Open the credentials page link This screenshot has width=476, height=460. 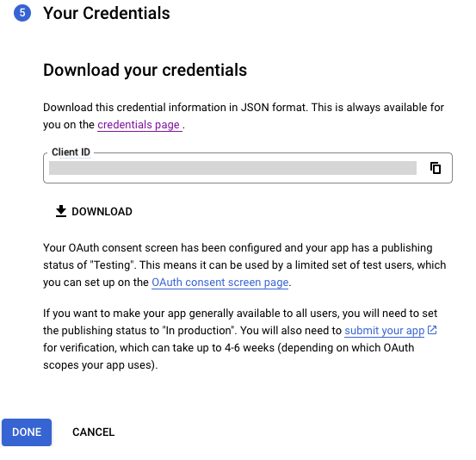pos(139,125)
